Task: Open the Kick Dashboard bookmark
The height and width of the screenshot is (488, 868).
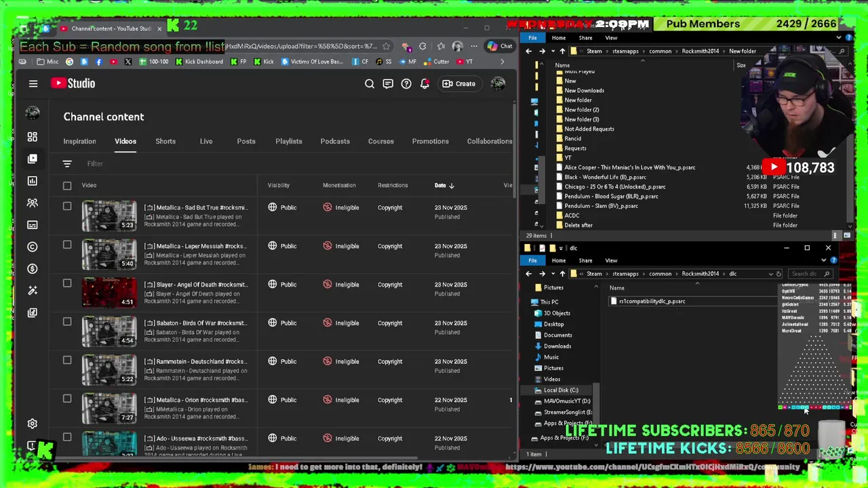Action: 199,62
